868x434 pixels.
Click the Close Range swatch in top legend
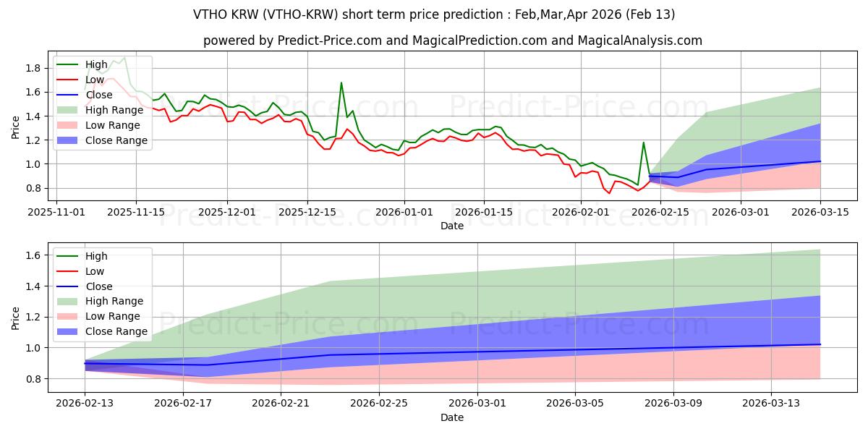click(x=69, y=140)
